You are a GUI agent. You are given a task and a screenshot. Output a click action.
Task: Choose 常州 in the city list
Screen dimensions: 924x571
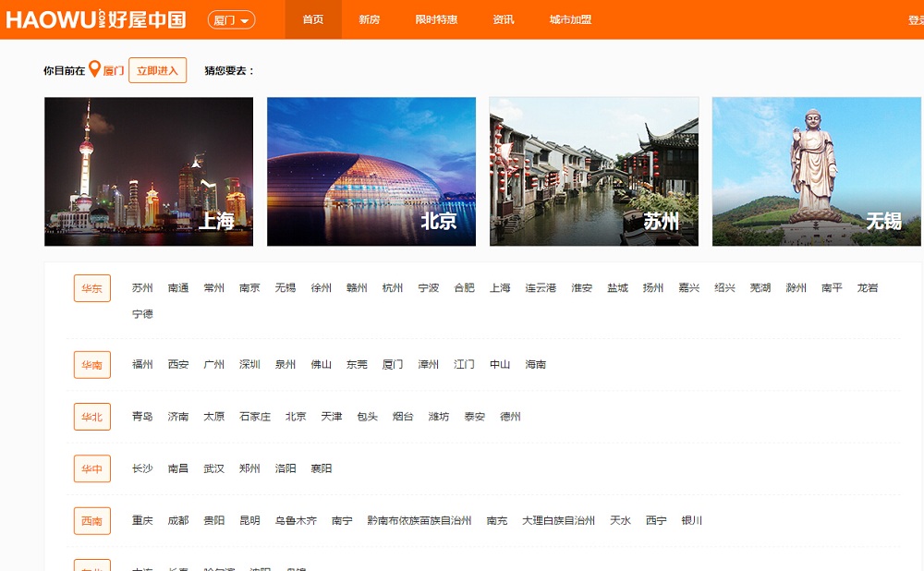tap(214, 287)
